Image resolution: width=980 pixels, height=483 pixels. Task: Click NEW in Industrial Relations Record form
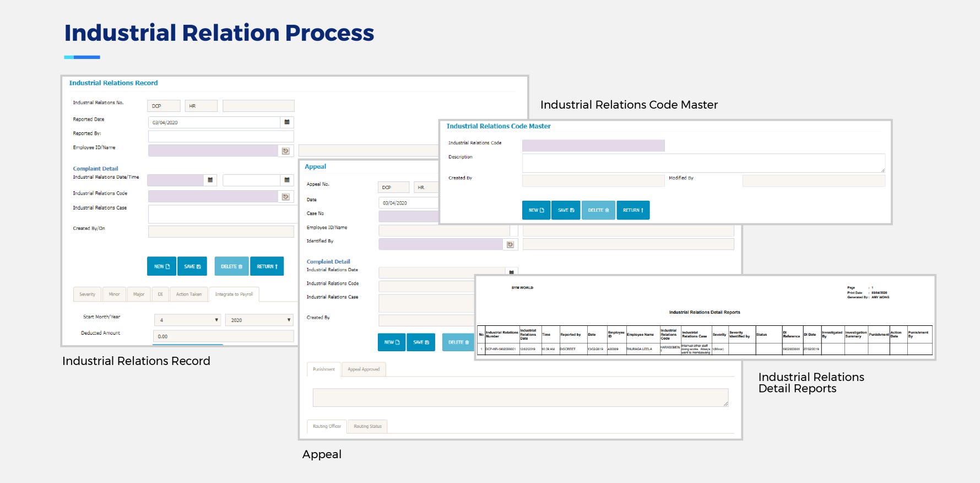[x=161, y=266]
